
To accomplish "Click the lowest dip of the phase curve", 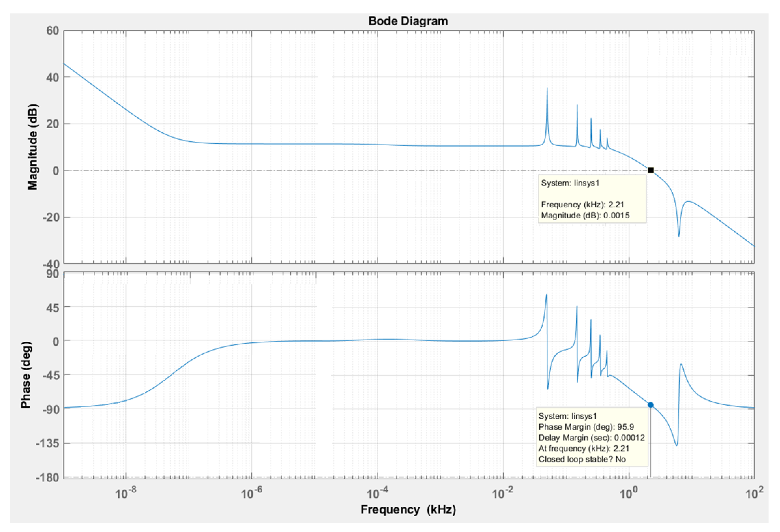I will (676, 445).
